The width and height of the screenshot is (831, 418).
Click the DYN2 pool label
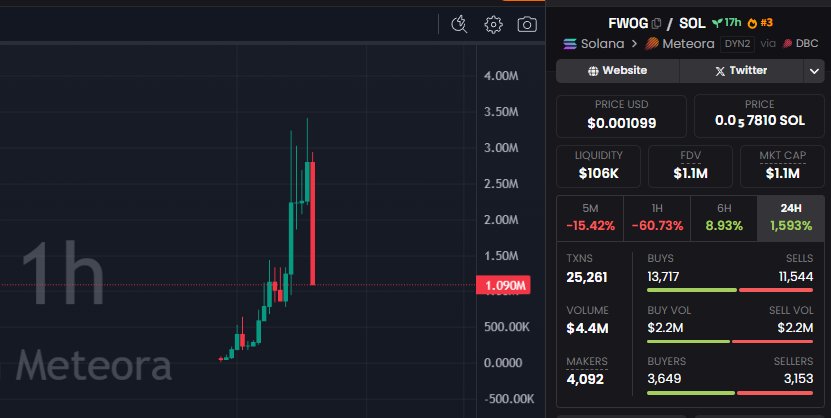click(736, 44)
